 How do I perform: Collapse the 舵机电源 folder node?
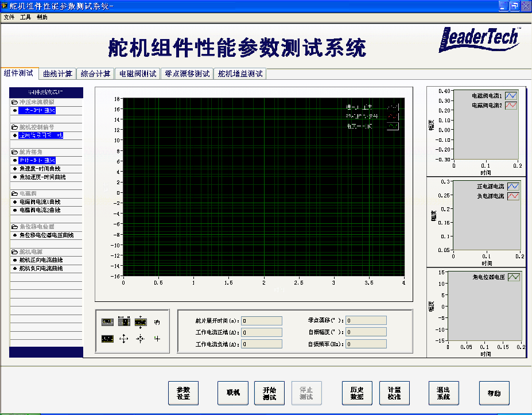tap(14, 252)
